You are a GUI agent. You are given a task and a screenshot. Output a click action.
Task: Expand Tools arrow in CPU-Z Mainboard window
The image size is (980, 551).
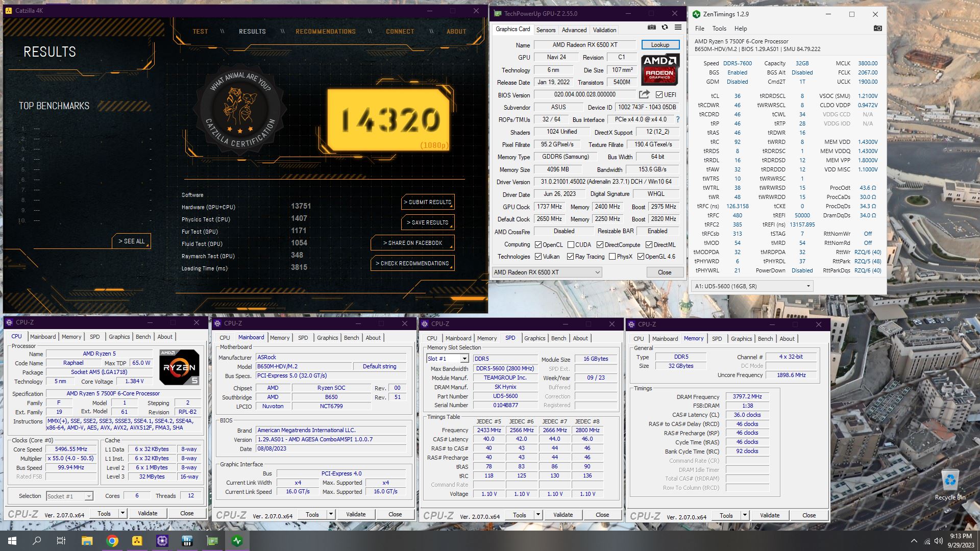[331, 514]
